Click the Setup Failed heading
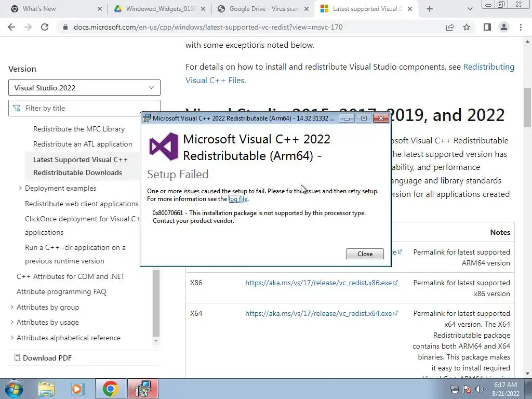 [178, 174]
